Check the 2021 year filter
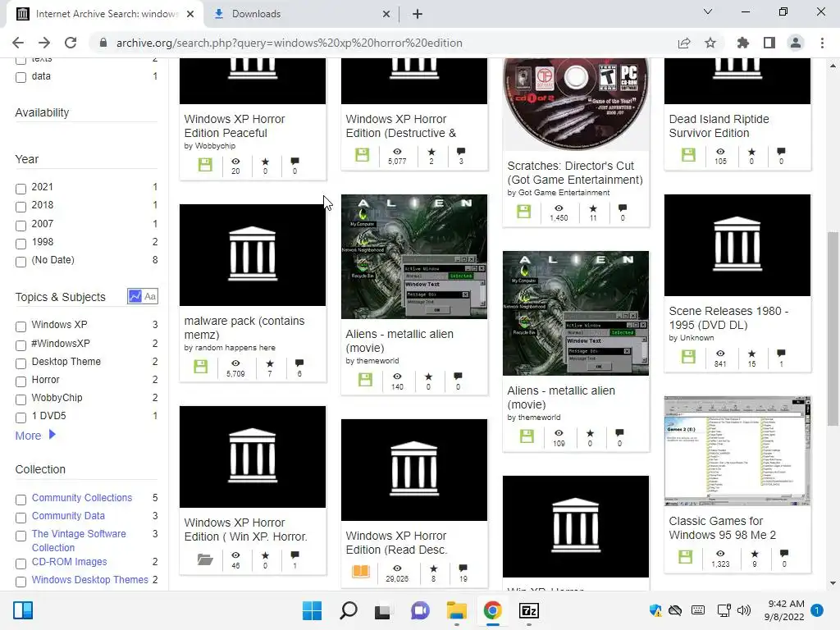 click(x=21, y=189)
